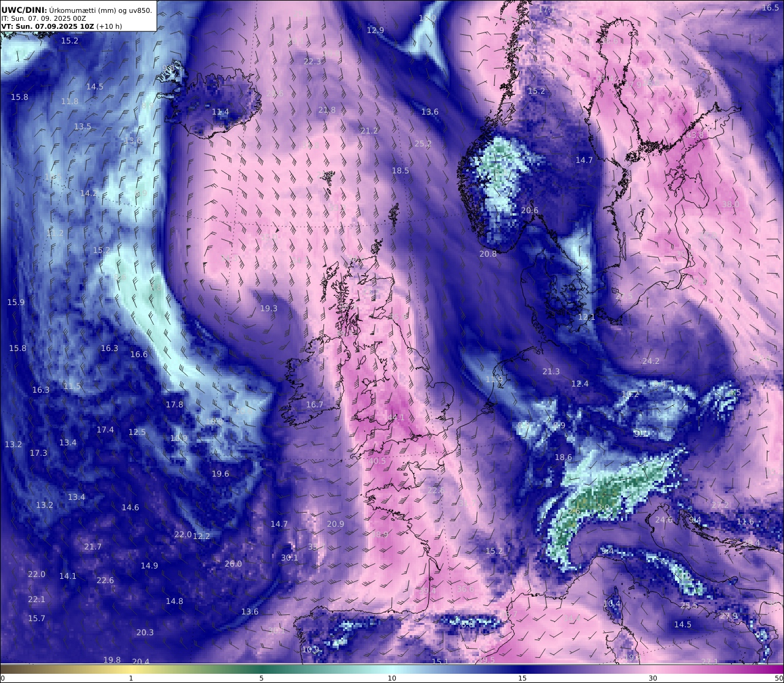
Task: Click the 'VT: Sun. 07.09.2025 10Z' line
Action: (x=47, y=26)
